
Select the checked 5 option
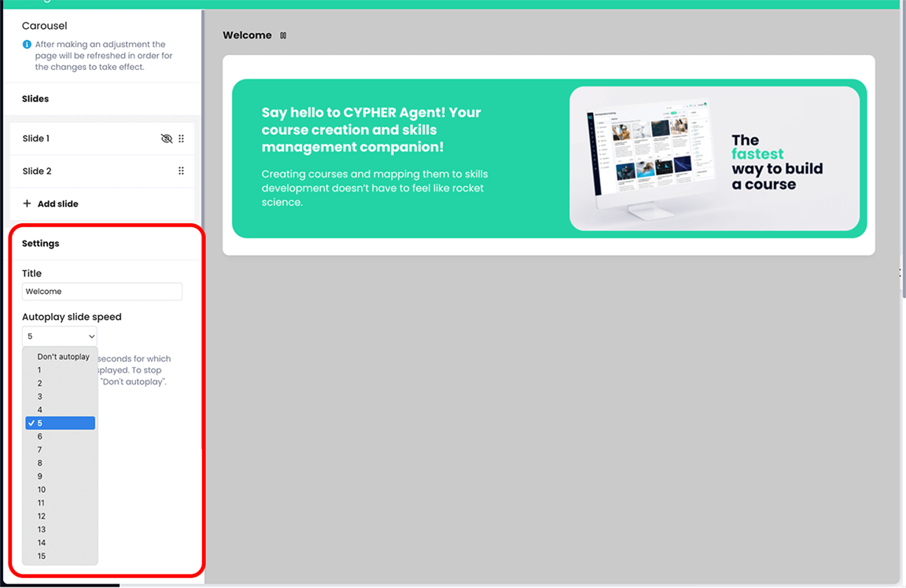(x=60, y=423)
